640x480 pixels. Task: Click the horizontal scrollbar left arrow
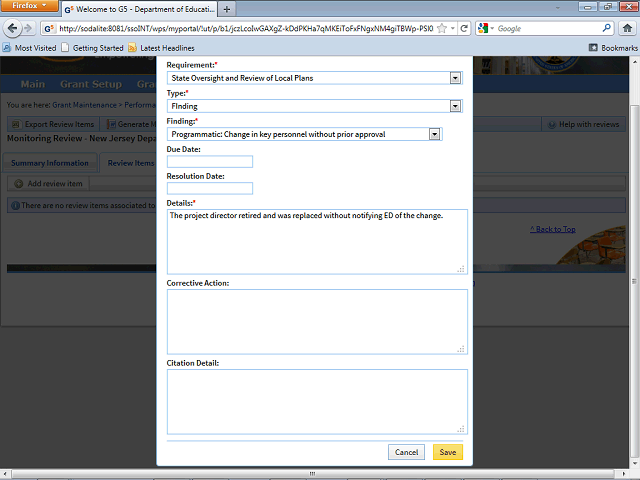[5, 473]
